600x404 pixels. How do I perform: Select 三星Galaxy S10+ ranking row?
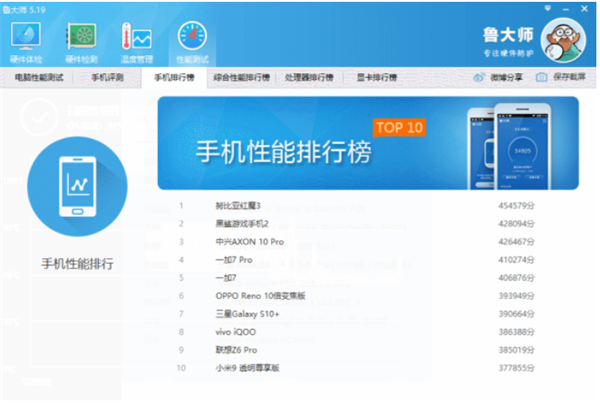357,314
